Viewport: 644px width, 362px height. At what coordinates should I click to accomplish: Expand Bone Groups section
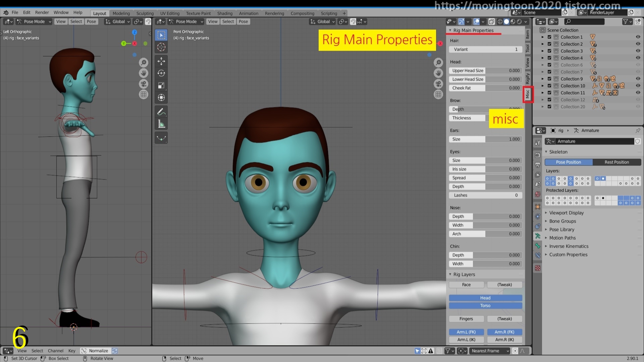(x=562, y=221)
